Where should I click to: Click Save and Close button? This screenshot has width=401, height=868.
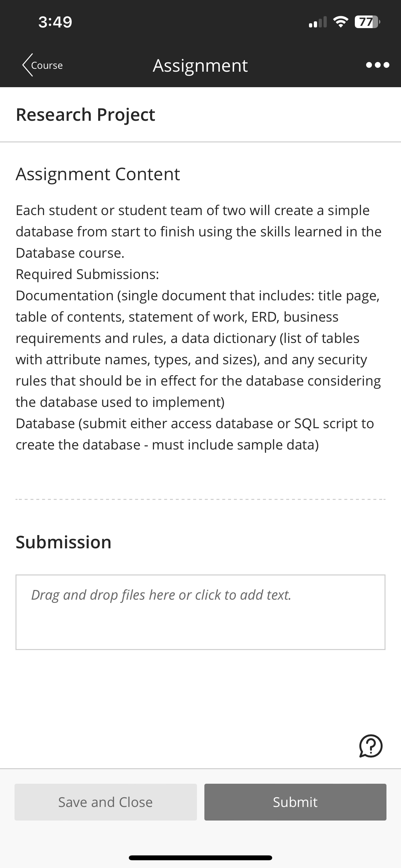106,802
